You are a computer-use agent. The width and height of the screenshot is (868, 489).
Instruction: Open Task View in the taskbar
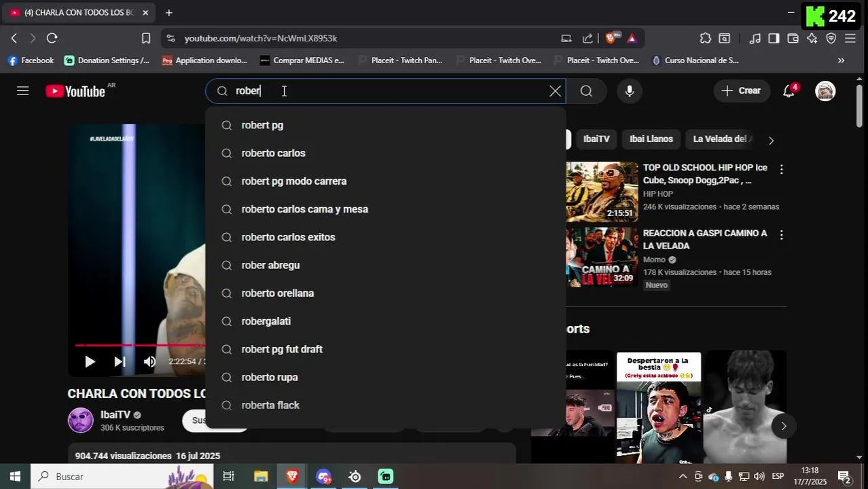tap(229, 477)
